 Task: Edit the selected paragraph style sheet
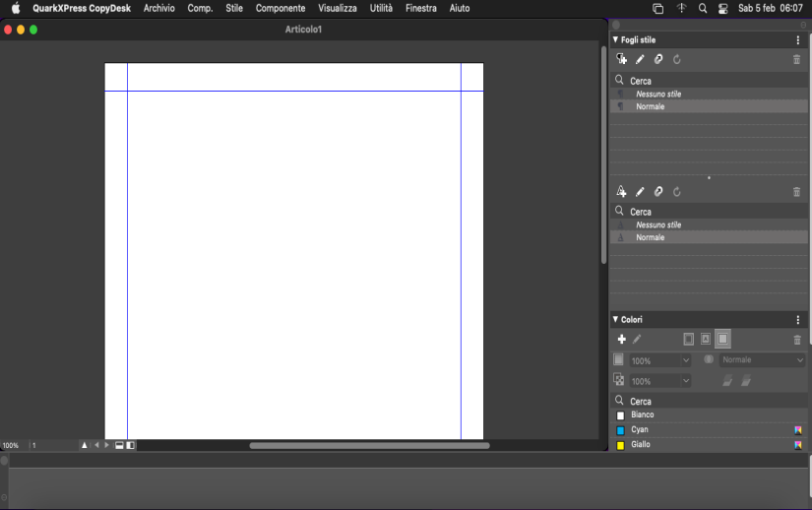(x=640, y=59)
